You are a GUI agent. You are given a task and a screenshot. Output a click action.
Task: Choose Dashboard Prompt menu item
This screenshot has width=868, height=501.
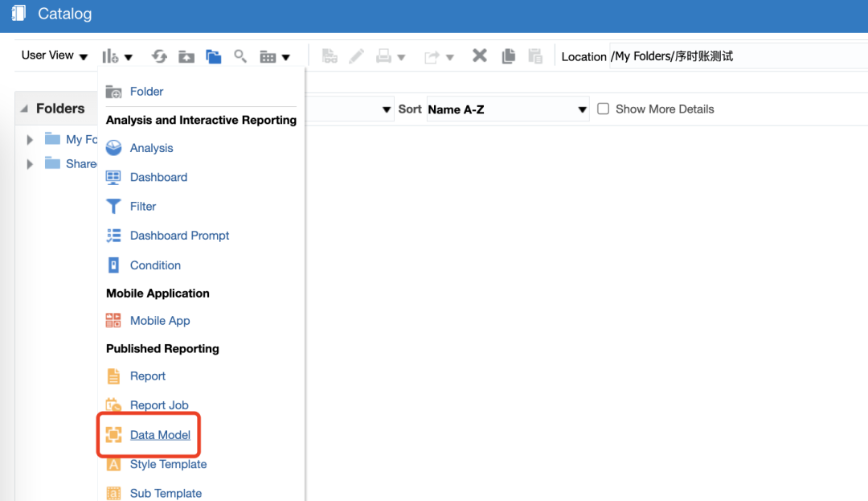pos(179,236)
